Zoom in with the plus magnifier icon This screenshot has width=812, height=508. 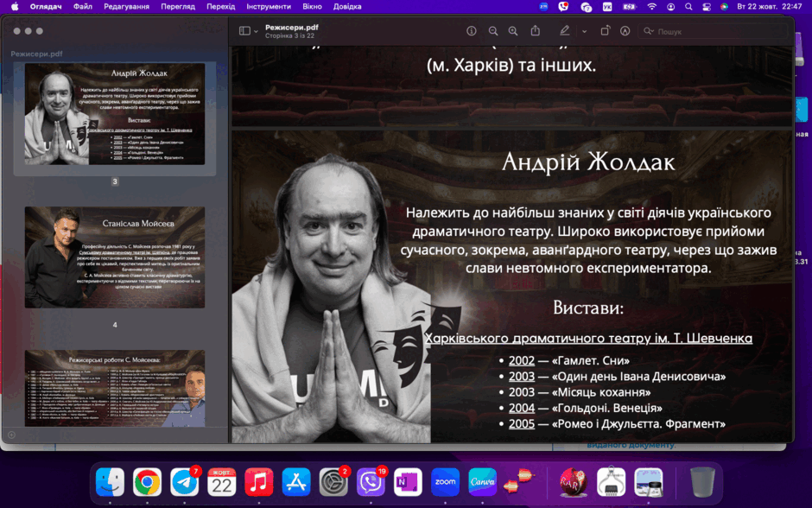point(513,31)
